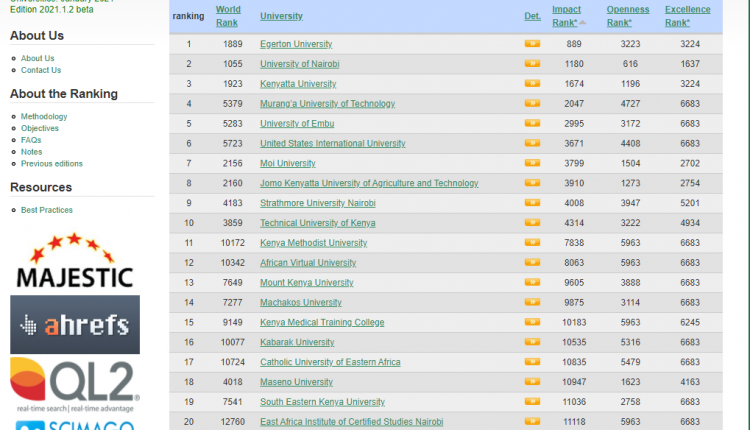Image resolution: width=750 pixels, height=430 pixels.
Task: Visit Best Practices under Resources
Action: point(47,210)
